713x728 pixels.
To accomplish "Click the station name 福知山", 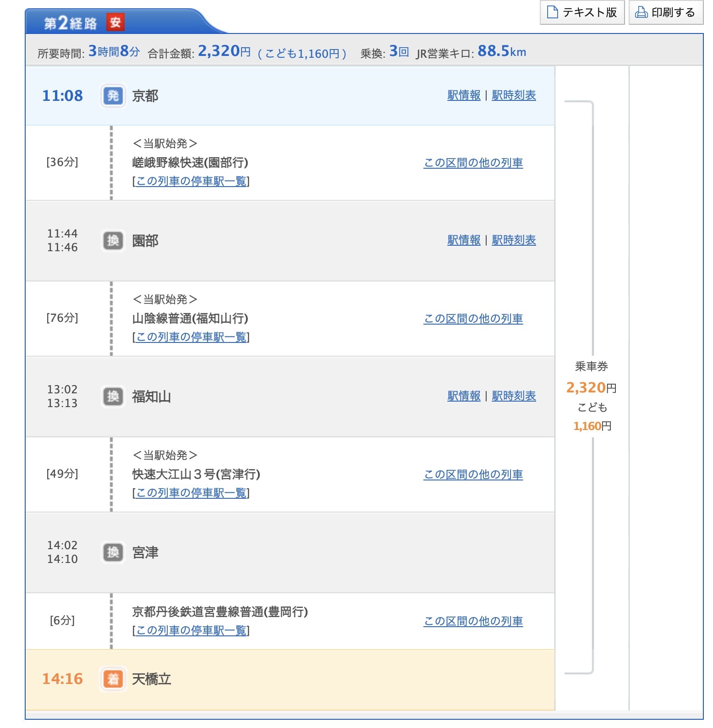I will coord(151,397).
